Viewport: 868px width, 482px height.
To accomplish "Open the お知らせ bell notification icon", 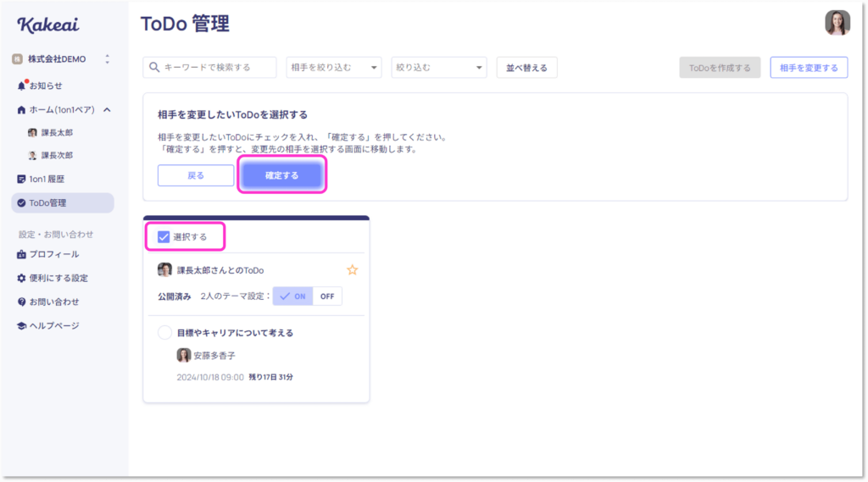I will (21, 86).
